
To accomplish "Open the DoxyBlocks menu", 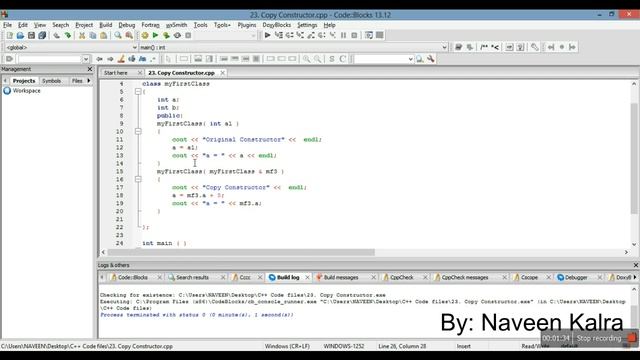I will pos(276,25).
